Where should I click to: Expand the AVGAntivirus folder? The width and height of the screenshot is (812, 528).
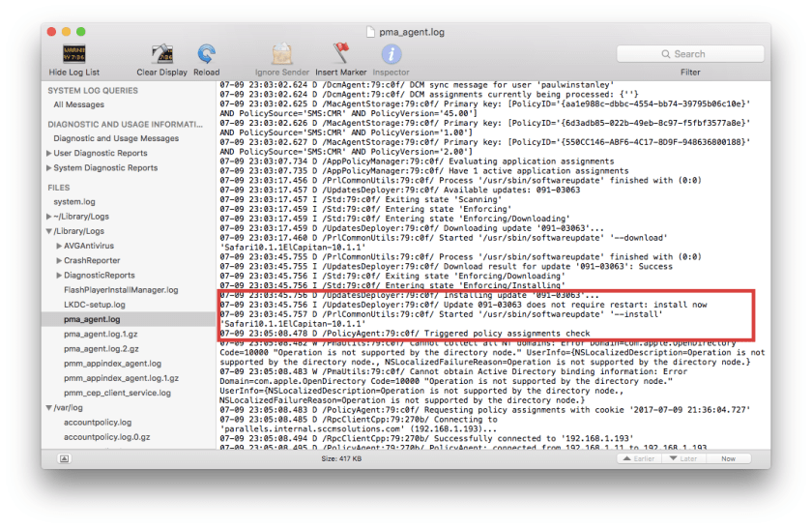(58, 247)
